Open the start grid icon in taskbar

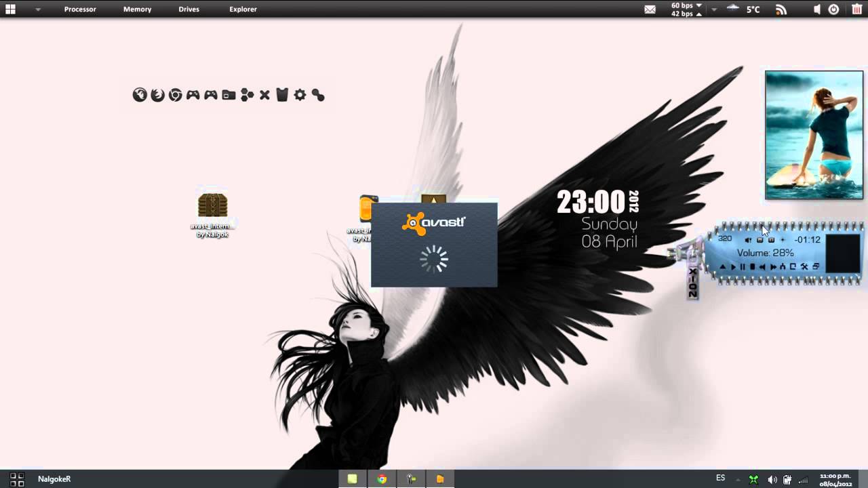17,479
